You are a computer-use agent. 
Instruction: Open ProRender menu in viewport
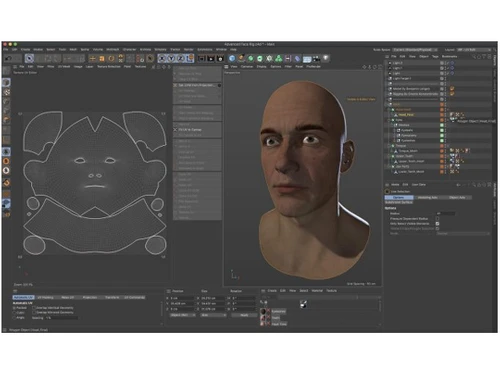(313, 67)
